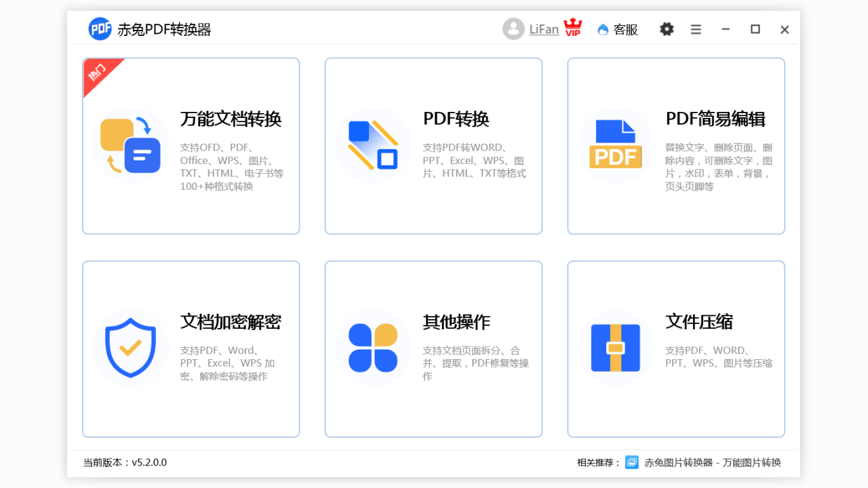Select the 文档加密解密 title
868x488 pixels.
(x=231, y=322)
